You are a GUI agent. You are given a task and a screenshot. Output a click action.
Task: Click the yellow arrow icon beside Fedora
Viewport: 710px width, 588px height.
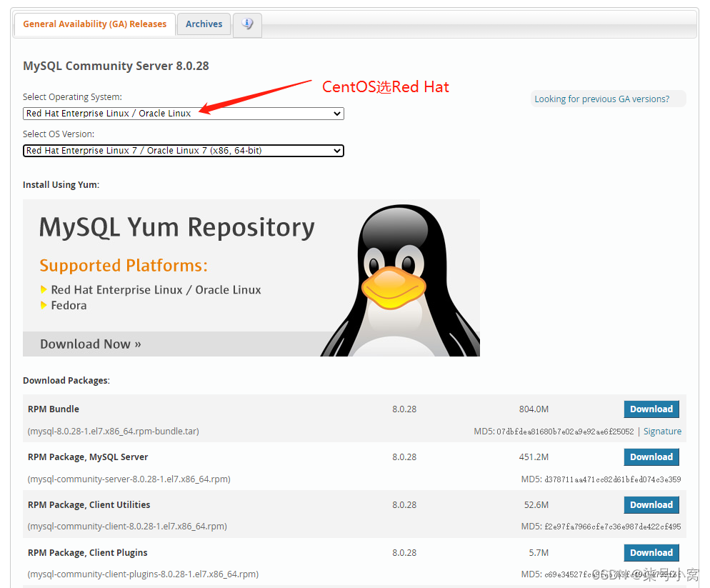point(44,304)
